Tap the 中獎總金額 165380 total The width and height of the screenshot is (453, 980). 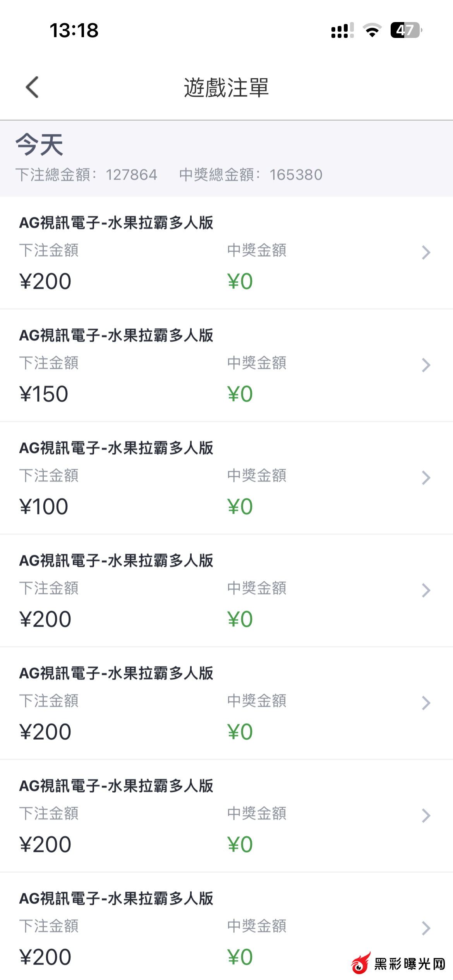tap(251, 175)
